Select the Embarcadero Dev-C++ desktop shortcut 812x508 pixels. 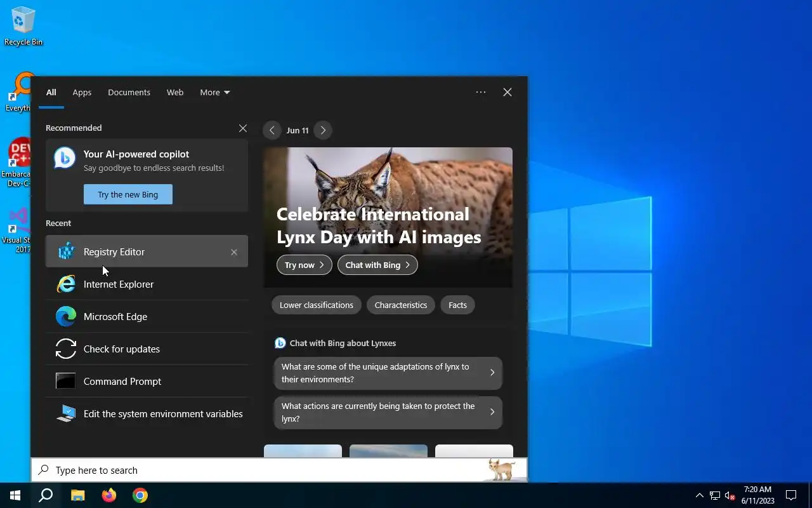[16, 163]
